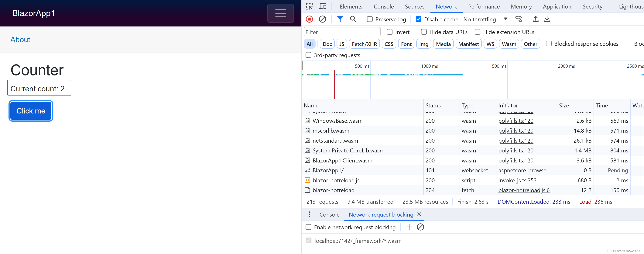
Task: Switch to the Console tab
Action: pos(383,6)
